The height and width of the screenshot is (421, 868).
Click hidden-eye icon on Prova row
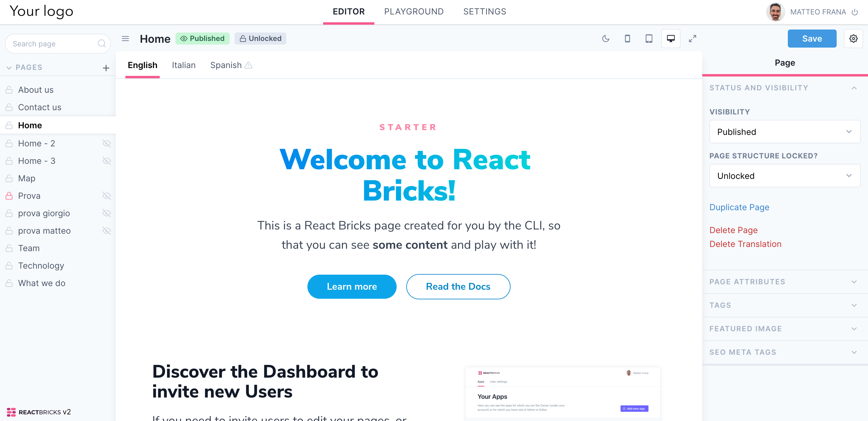pyautogui.click(x=106, y=196)
